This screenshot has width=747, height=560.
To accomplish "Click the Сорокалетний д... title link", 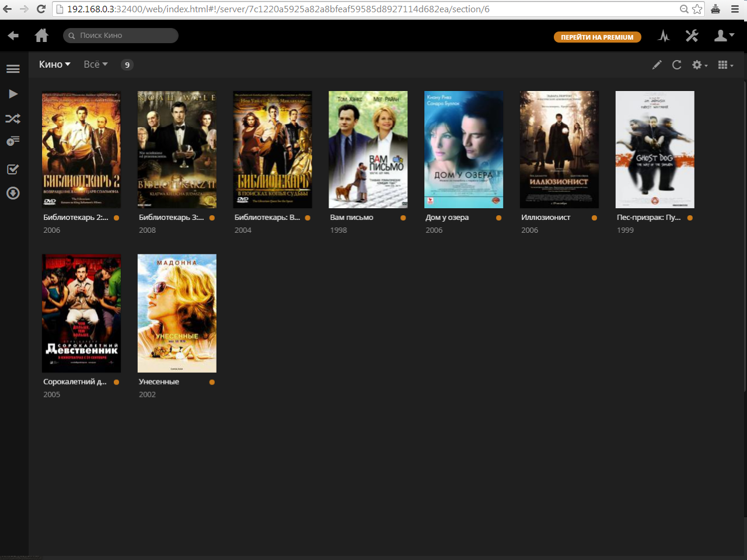I will (x=75, y=381).
